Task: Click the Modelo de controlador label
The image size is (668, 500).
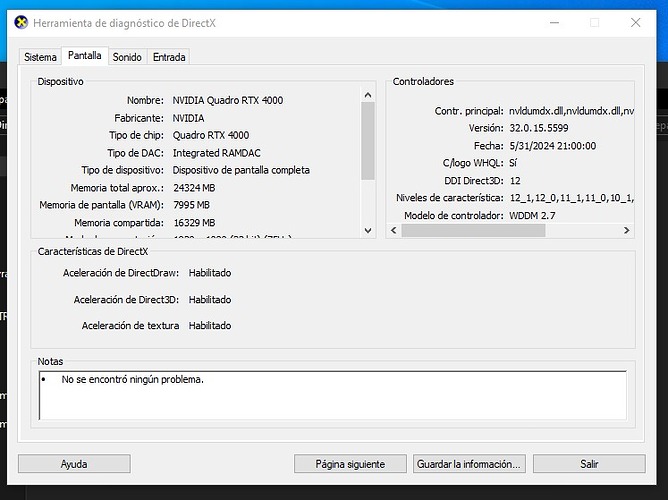Action: pyautogui.click(x=454, y=216)
